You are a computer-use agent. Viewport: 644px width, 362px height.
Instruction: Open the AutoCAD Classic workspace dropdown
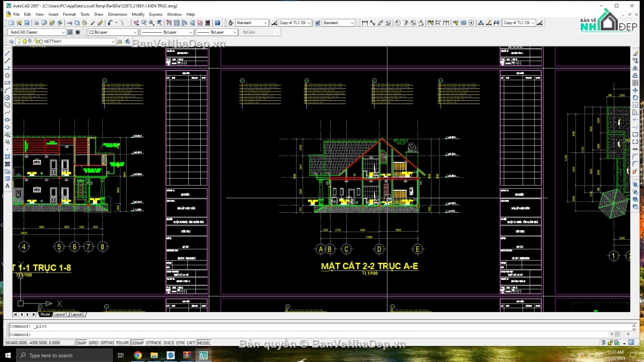coord(38,32)
